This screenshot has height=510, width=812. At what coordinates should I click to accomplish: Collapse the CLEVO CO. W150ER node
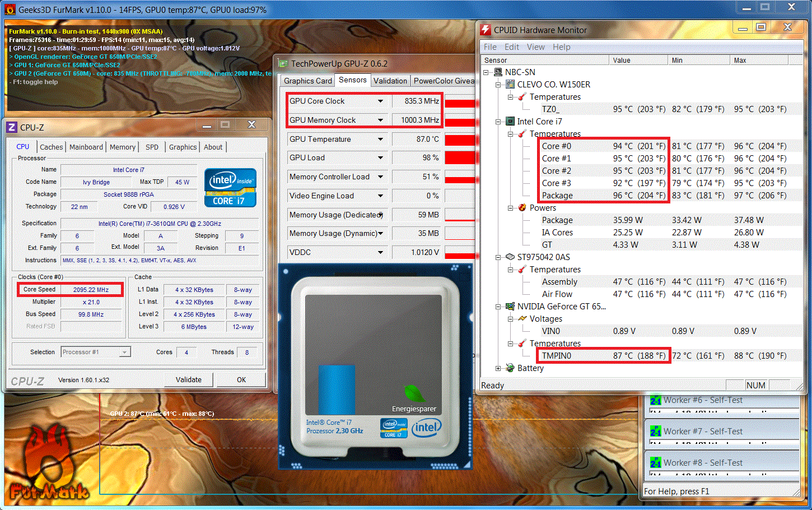pos(498,85)
